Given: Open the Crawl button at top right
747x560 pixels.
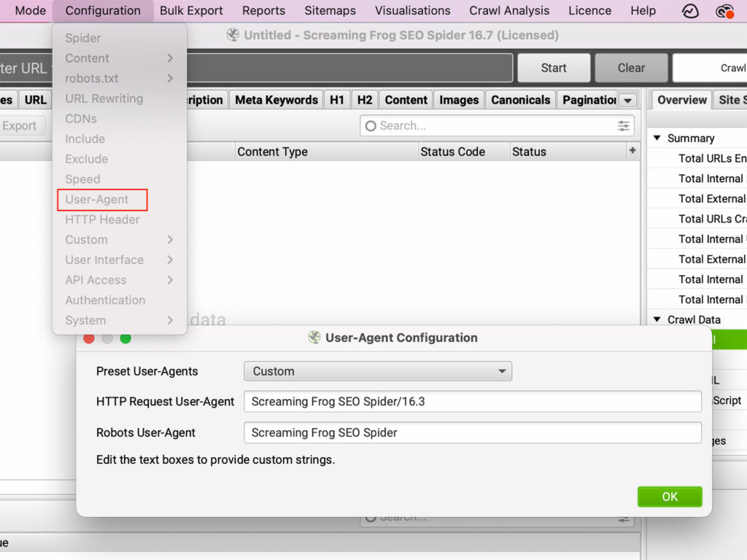Looking at the screenshot, I should click(x=710, y=68).
